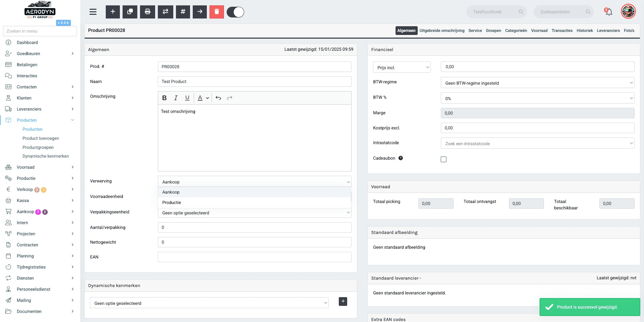Open Dynamische kenmerken option dropdown
Viewport: 644px width, 322px height.
pos(209,303)
